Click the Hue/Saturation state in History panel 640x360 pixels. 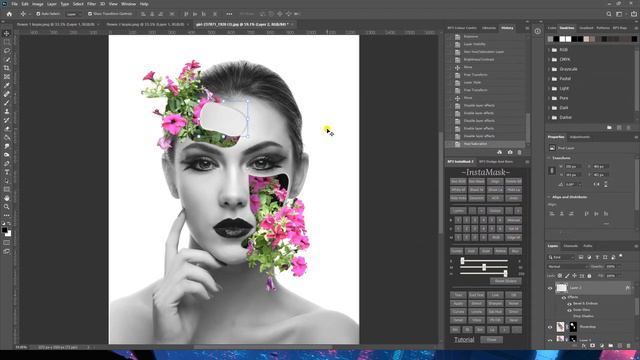(475, 144)
